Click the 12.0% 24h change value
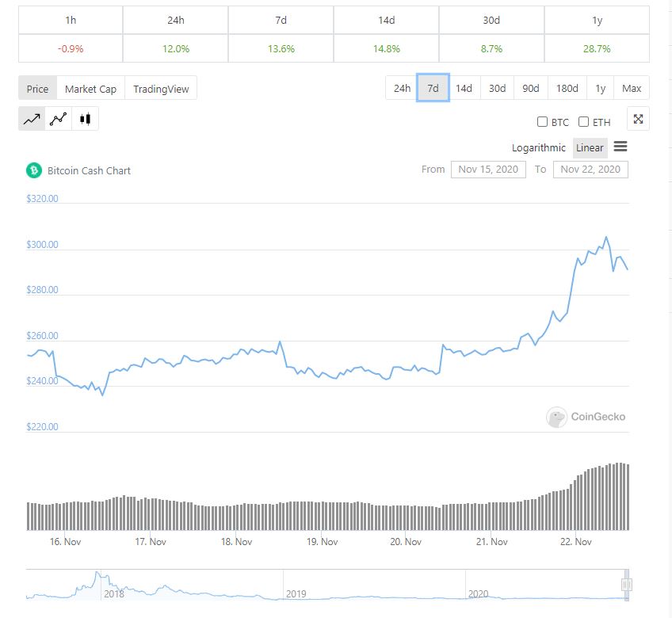The width and height of the screenshot is (672, 618). [176, 48]
